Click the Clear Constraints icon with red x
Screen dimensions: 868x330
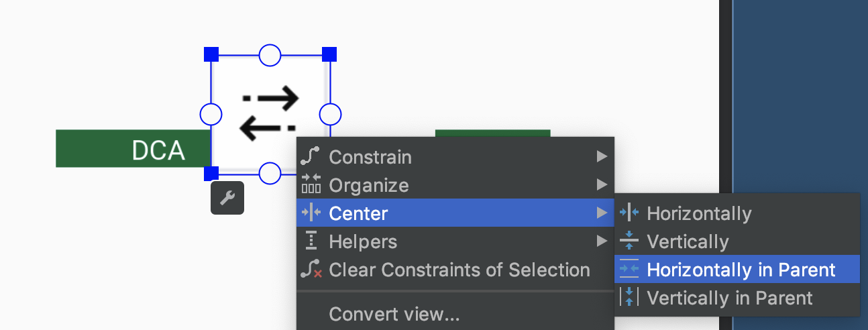click(311, 270)
